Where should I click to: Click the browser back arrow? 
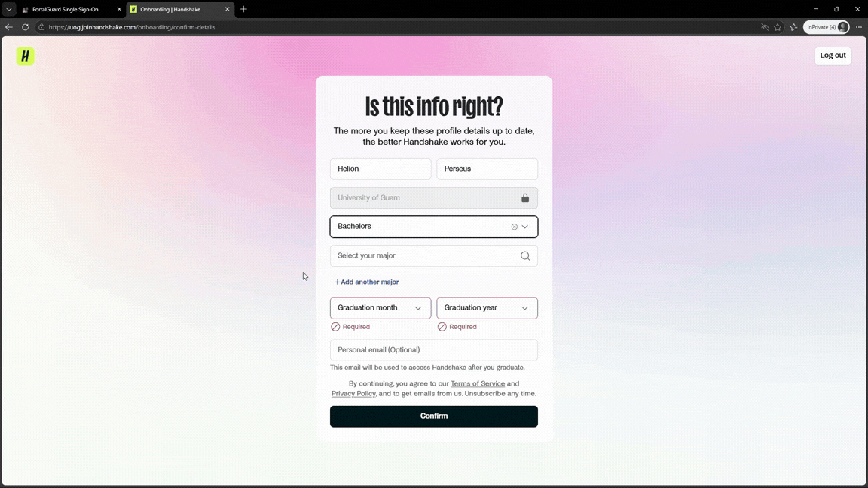coord(8,27)
